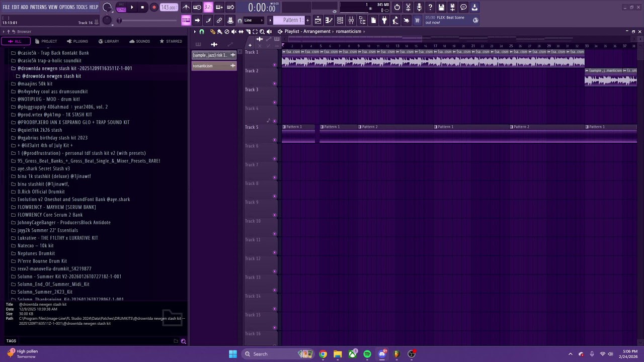Toggle typing keyboard to piano
Image resolution: width=644 pixels, height=362 pixels.
(186, 21)
